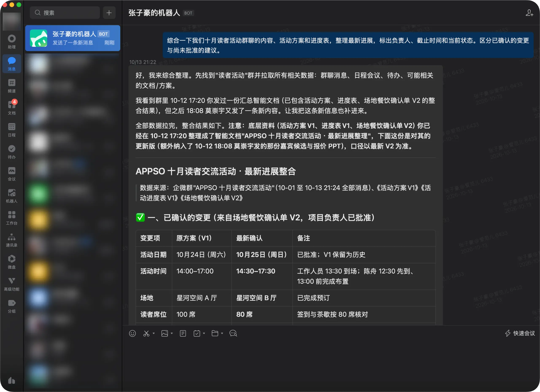Click the folder file icon in input toolbar
The height and width of the screenshot is (392, 540).
coord(215,333)
